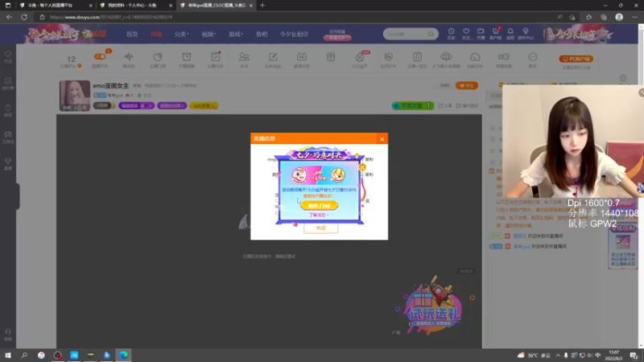Click the weather widget showing 36°C
Image resolution: width=644 pixels, height=362 pixels.
point(534,356)
